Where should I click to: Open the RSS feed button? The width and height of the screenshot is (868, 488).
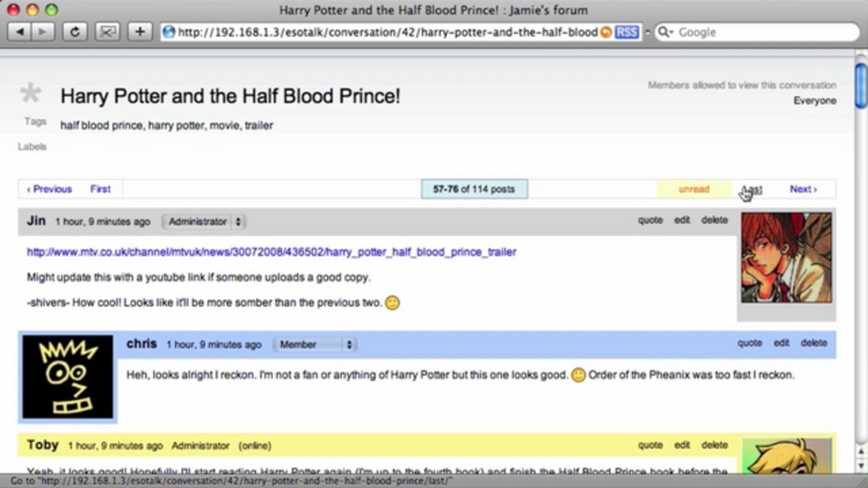pos(627,33)
